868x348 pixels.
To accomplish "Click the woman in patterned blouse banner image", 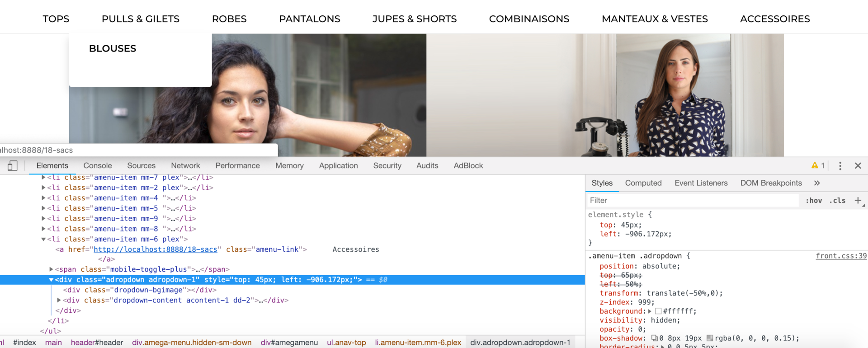I will [605, 95].
